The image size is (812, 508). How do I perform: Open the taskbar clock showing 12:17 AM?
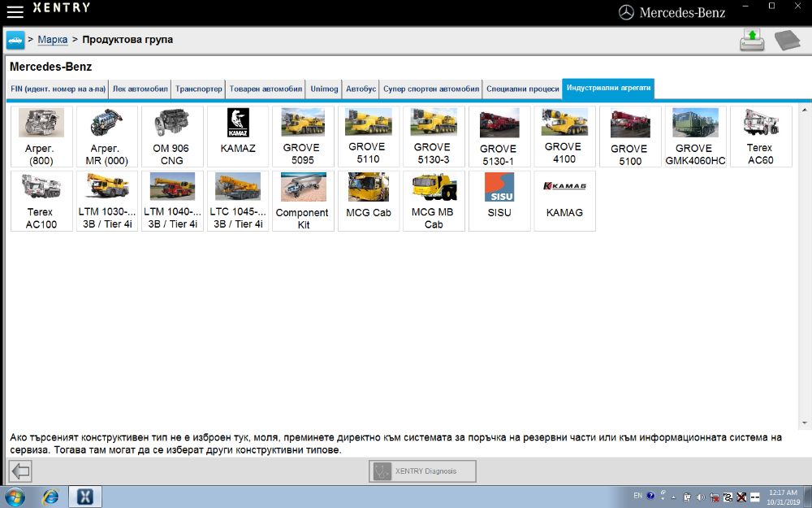tap(784, 497)
